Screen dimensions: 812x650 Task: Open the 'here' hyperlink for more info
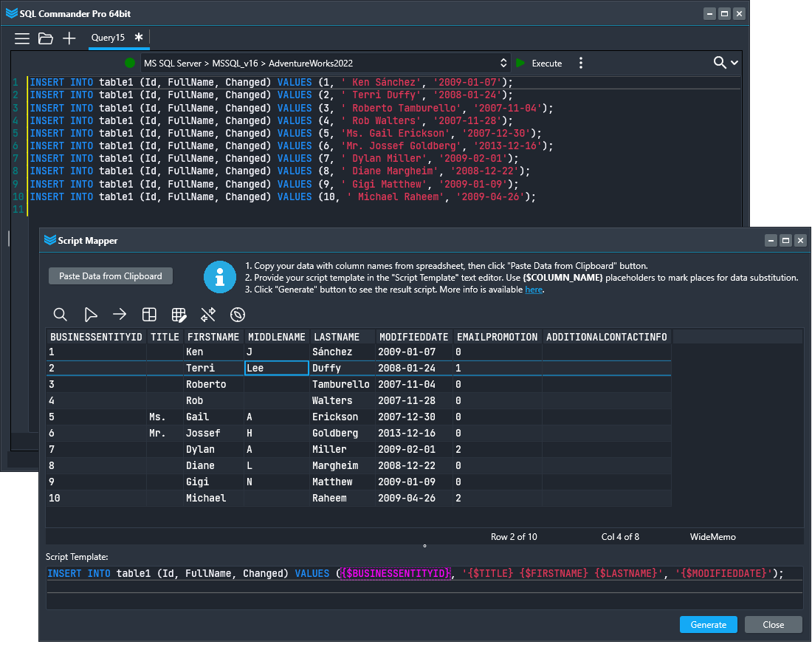(534, 289)
